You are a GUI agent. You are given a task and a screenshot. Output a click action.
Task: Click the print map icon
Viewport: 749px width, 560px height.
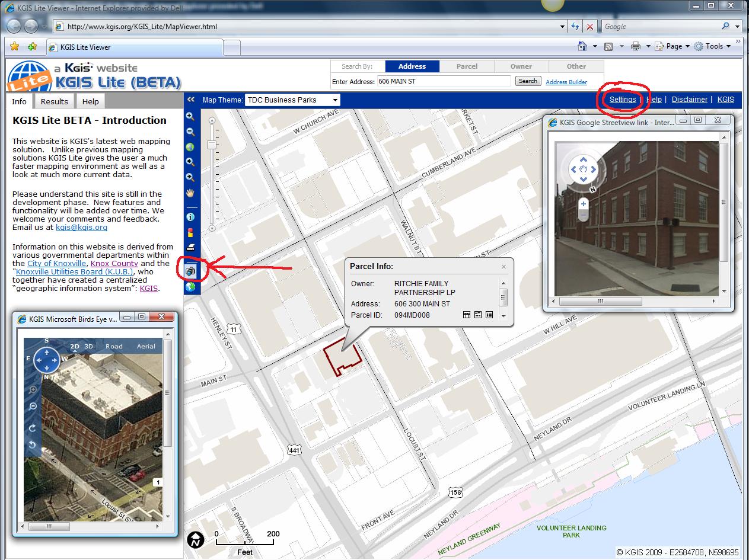(190, 247)
